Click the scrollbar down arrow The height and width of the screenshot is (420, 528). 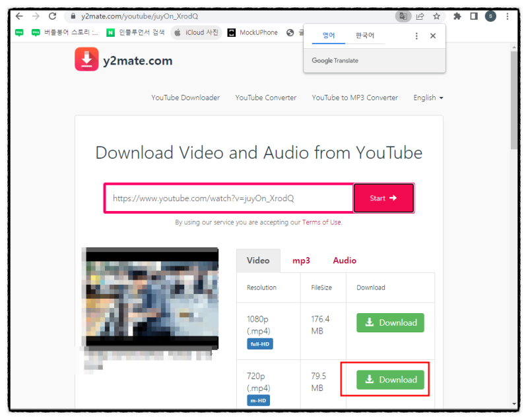click(514, 404)
